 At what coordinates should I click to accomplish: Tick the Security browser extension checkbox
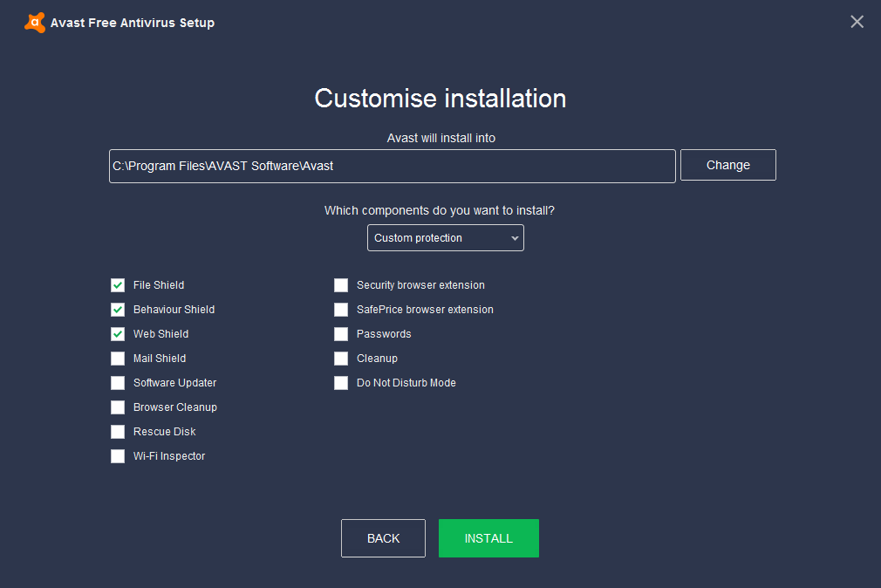(x=341, y=285)
